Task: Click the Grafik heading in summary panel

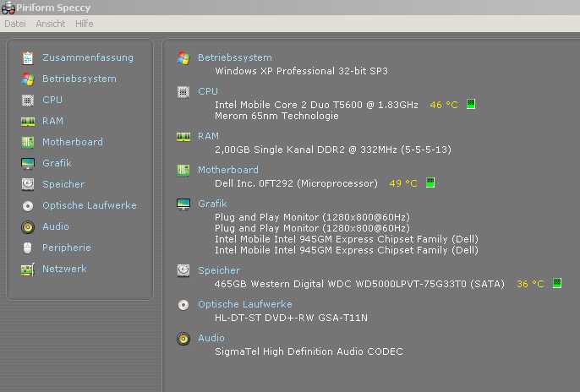Action: pos(212,204)
